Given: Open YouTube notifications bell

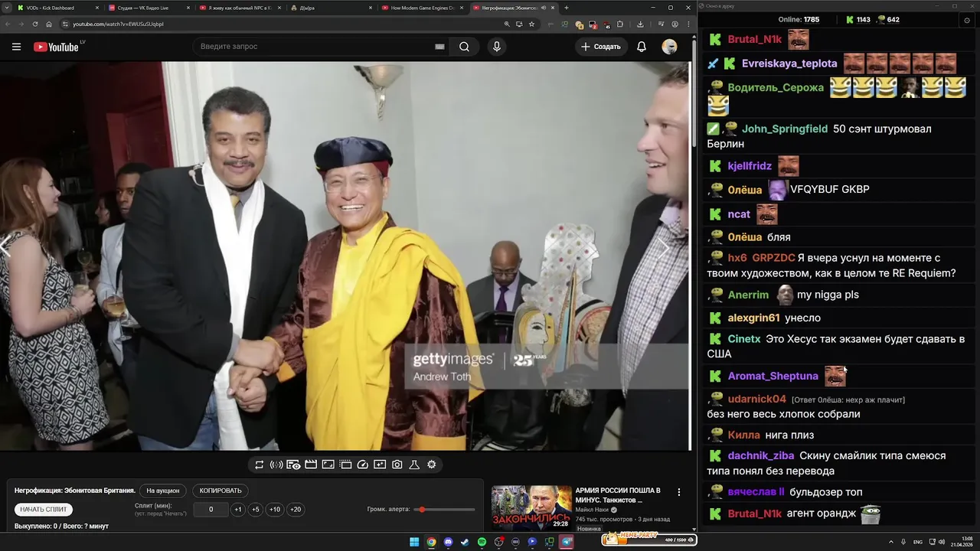Looking at the screenshot, I should click(x=642, y=47).
